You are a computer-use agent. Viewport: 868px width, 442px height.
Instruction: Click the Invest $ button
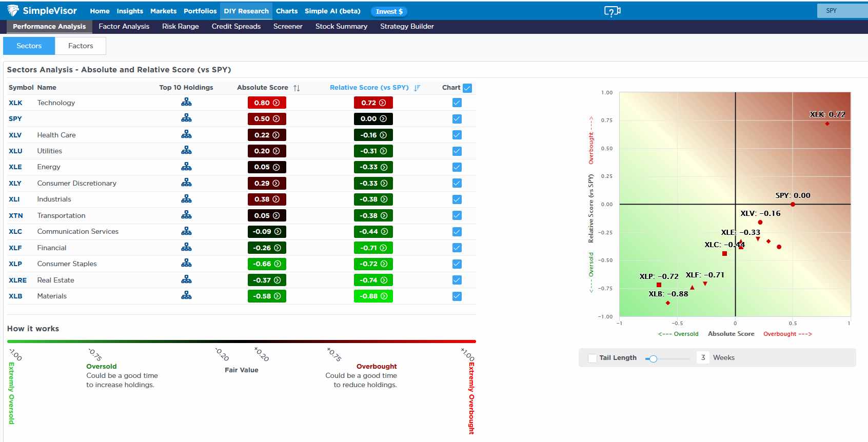point(389,11)
